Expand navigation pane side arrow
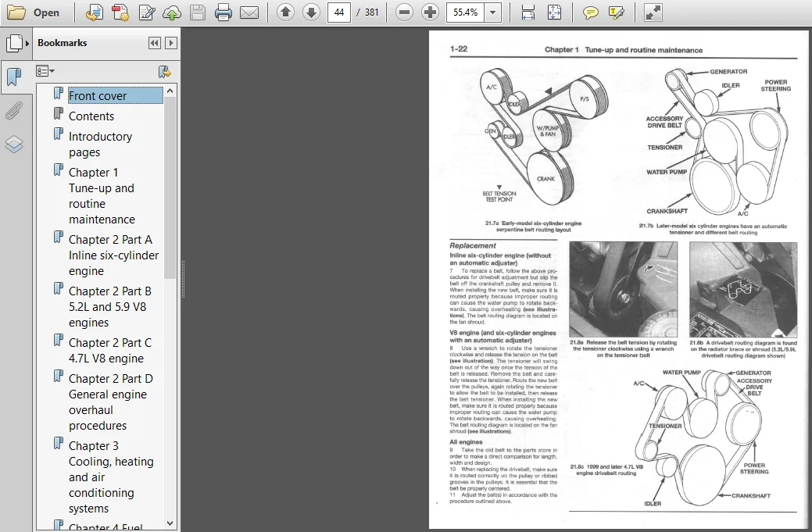The width and height of the screenshot is (812, 532). (27, 43)
